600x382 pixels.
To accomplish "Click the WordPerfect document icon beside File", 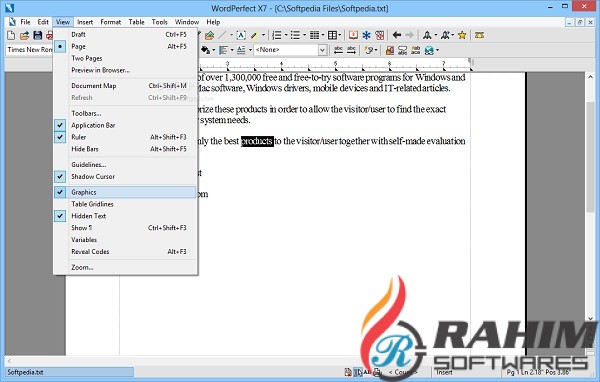I will pos(12,22).
